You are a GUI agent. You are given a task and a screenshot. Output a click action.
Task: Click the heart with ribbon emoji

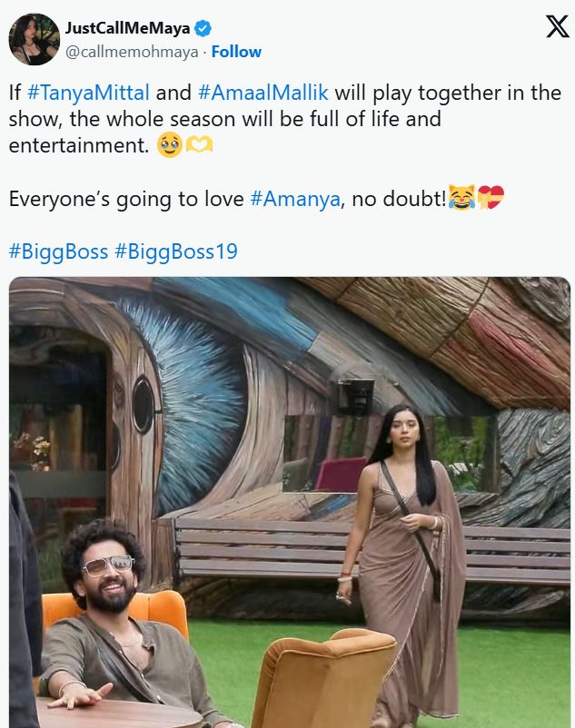(x=491, y=198)
